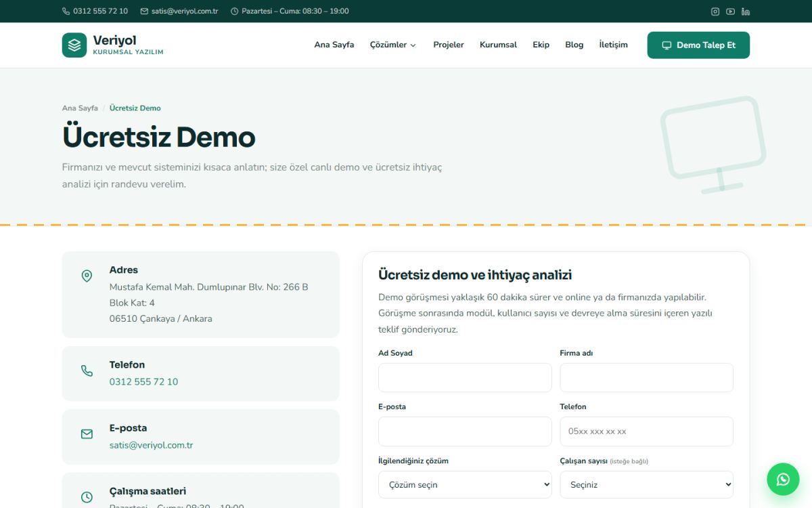Click the clock icon in Çalışma saatleri card
Viewport: 812px width, 508px height.
click(x=87, y=497)
